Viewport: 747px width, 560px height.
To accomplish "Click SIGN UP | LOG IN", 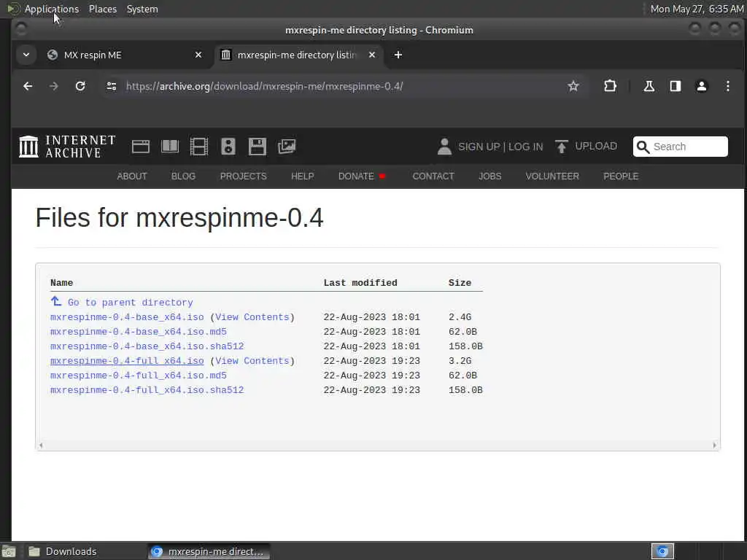I will click(x=500, y=147).
